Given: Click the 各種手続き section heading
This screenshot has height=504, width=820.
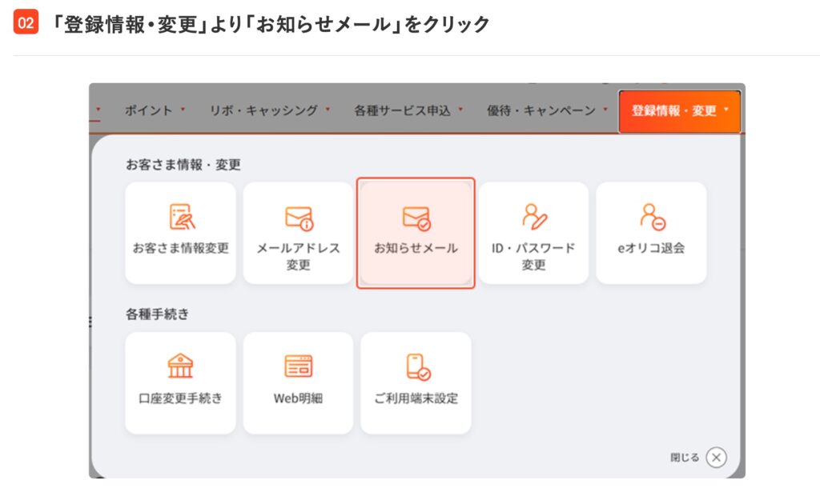Looking at the screenshot, I should coord(157,314).
